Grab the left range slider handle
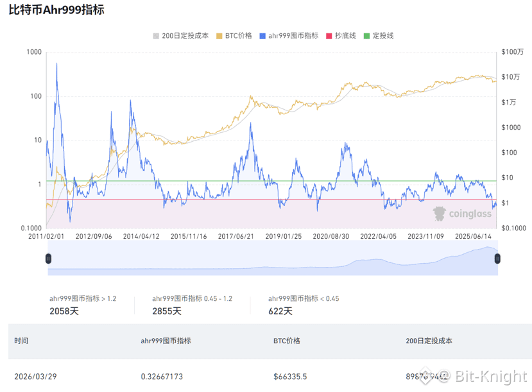 [48, 259]
